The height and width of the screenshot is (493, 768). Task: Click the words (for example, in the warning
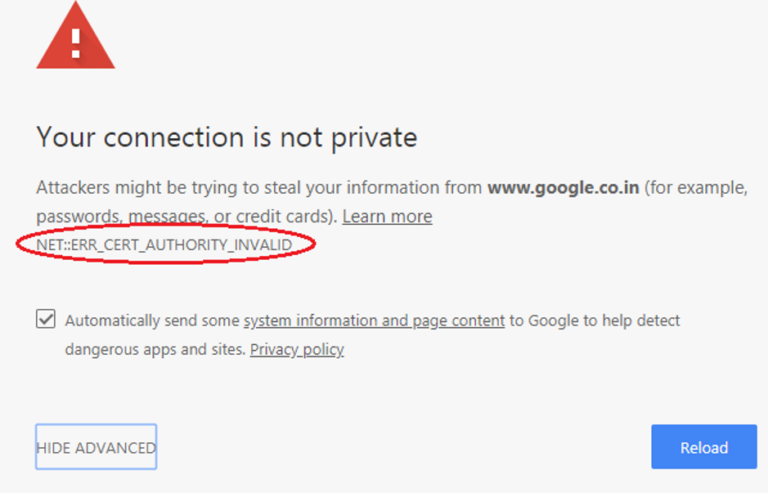point(697,188)
